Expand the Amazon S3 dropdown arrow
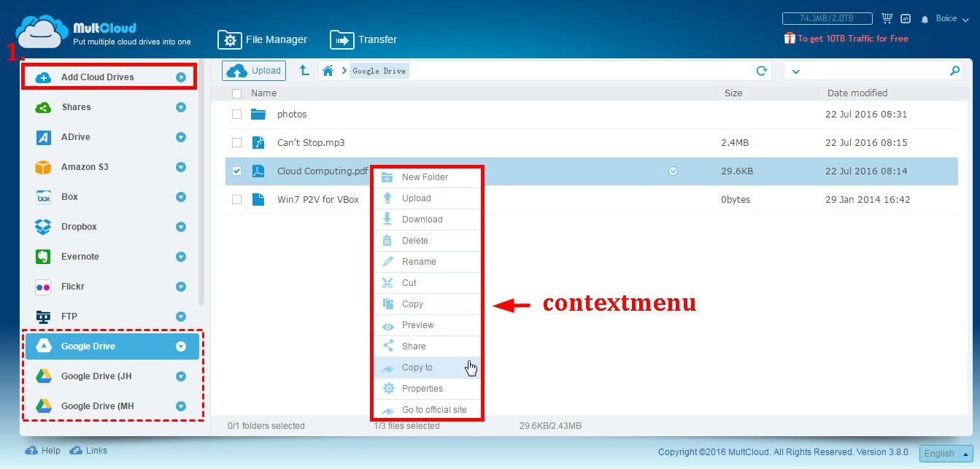 [181, 167]
